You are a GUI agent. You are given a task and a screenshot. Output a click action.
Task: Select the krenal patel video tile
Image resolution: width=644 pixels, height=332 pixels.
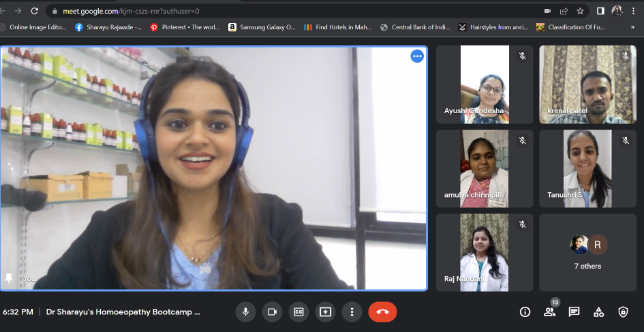pos(587,85)
